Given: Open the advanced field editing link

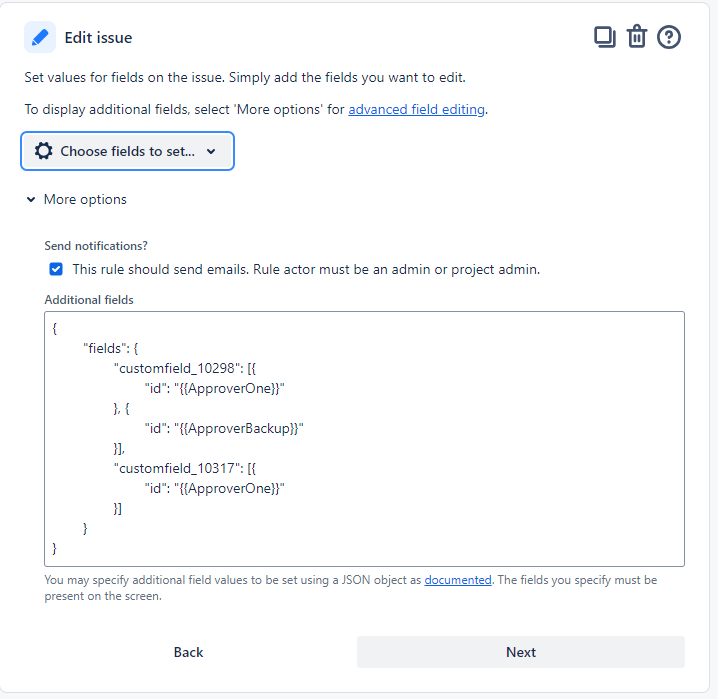Looking at the screenshot, I should pyautogui.click(x=416, y=109).
